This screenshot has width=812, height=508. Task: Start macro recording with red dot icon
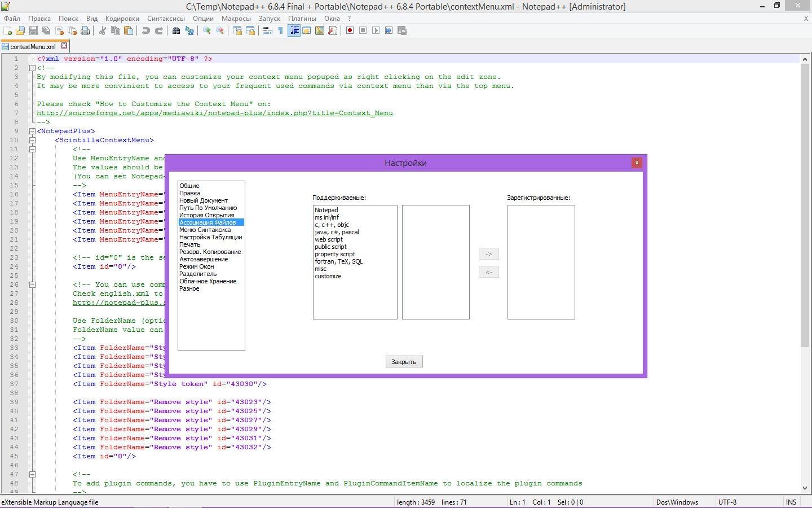tap(350, 30)
